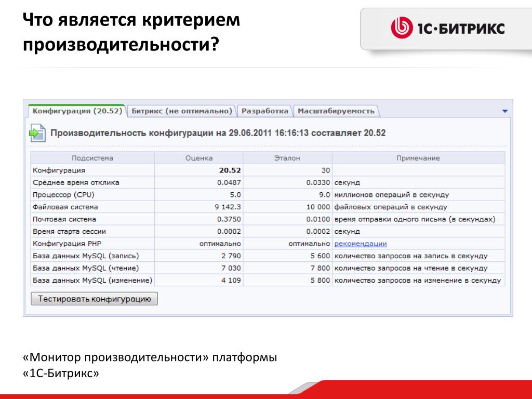
Task: Click the document with green arrow icon
Action: pos(37,132)
